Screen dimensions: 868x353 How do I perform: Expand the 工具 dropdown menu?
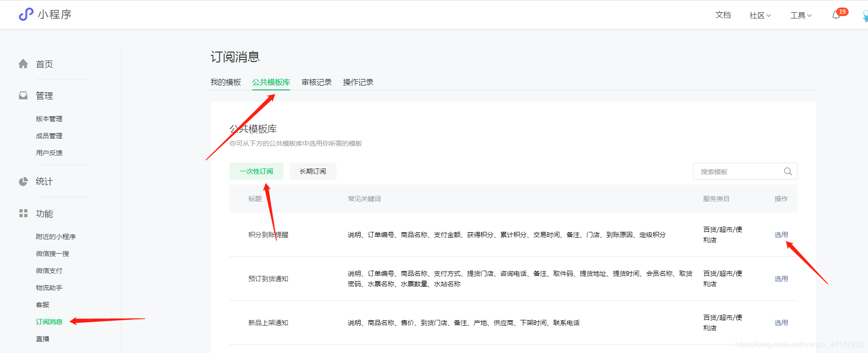[801, 15]
